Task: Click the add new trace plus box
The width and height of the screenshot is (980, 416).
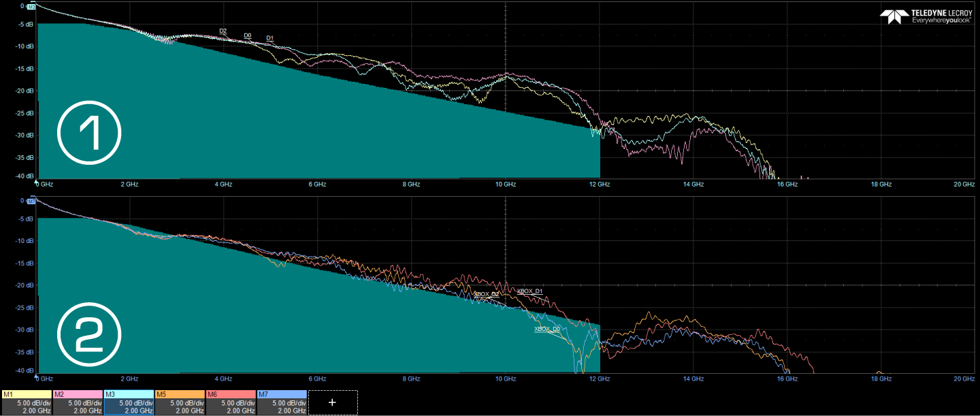Action: [x=332, y=402]
